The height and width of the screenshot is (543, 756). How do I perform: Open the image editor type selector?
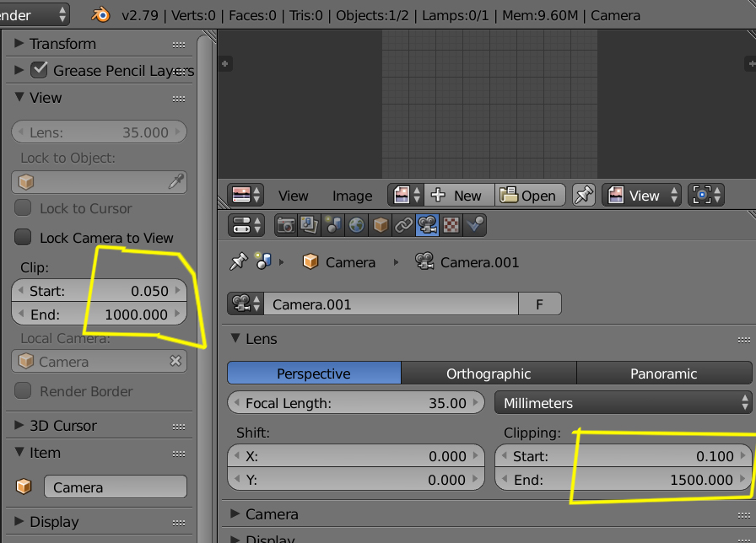(246, 195)
